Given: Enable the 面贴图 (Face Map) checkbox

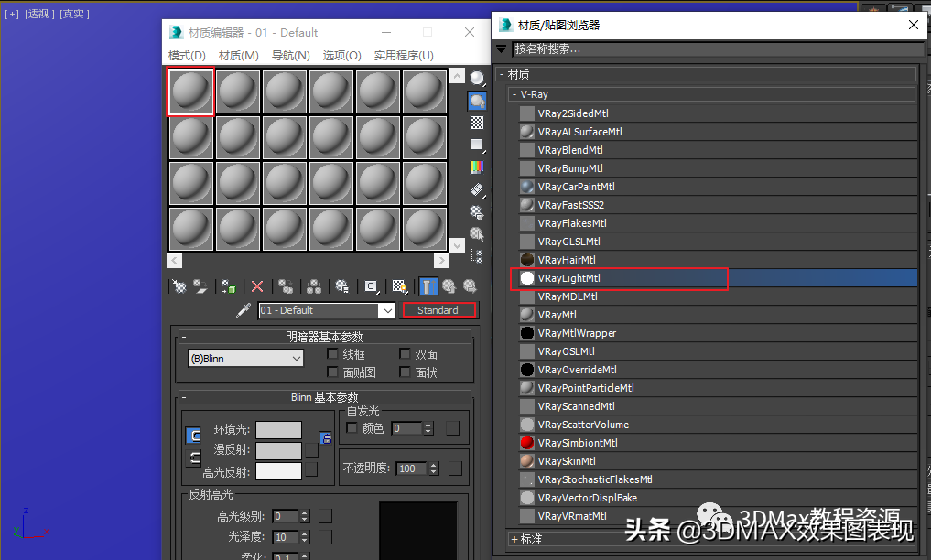Looking at the screenshot, I should click(332, 372).
